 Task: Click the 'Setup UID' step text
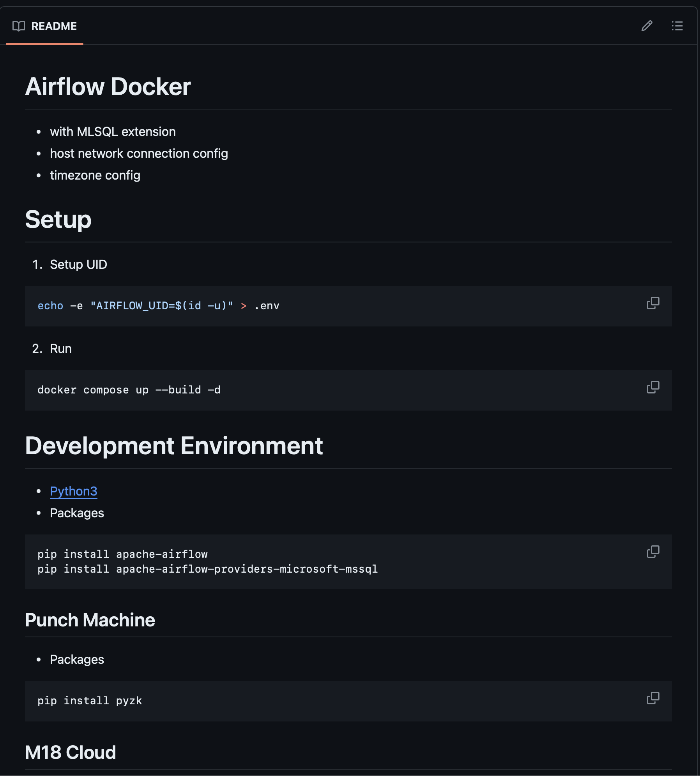[x=78, y=265]
